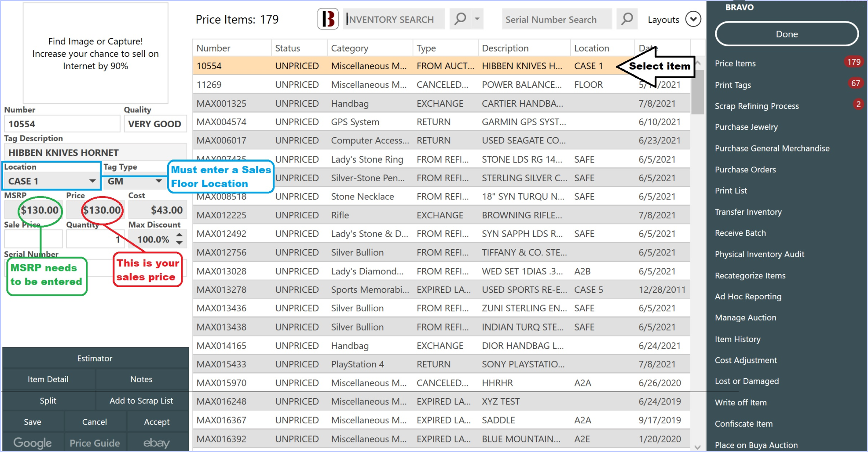
Task: Click the Item Detail button
Action: pyautogui.click(x=48, y=379)
